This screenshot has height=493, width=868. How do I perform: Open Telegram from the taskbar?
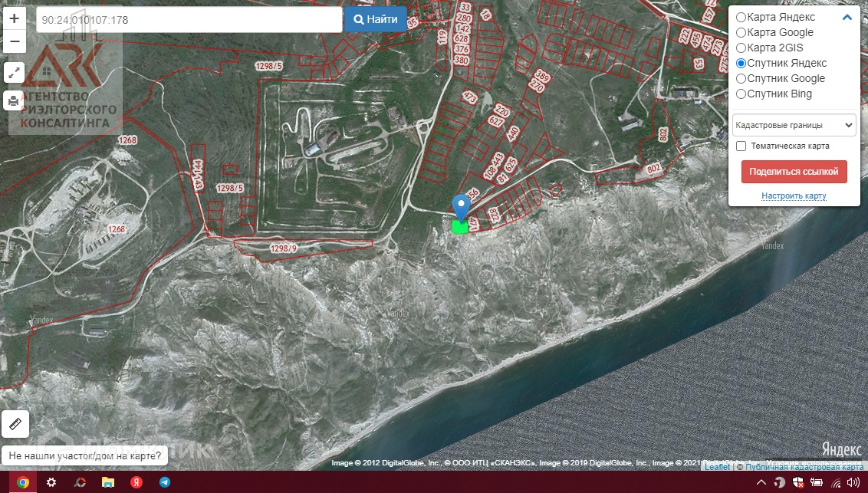(x=165, y=482)
